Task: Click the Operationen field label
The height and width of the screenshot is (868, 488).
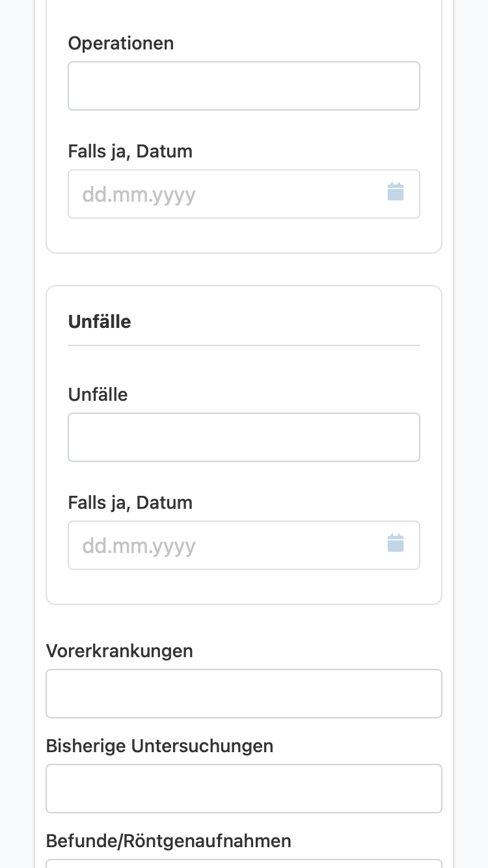Action: 121,44
